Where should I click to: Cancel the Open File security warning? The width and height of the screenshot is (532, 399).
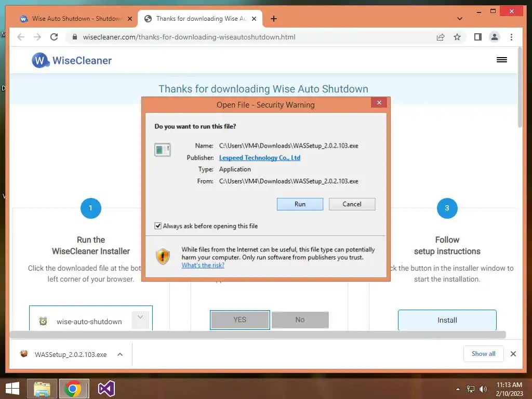point(352,204)
